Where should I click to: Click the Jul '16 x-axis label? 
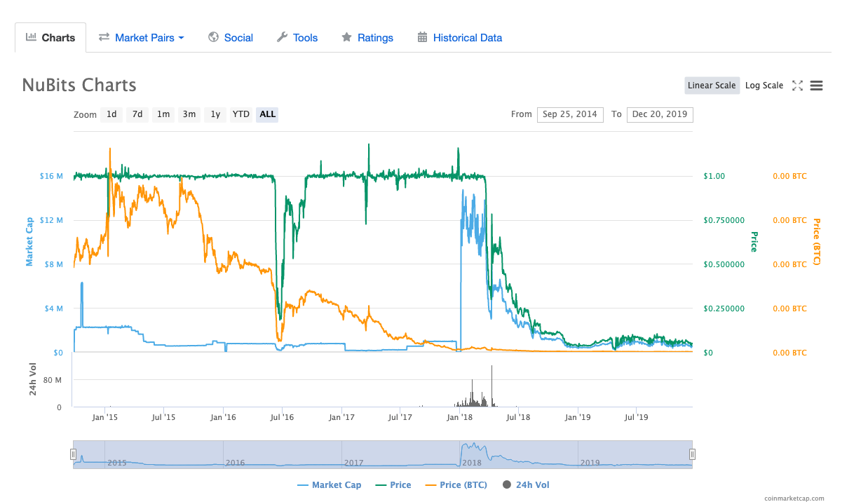(282, 417)
